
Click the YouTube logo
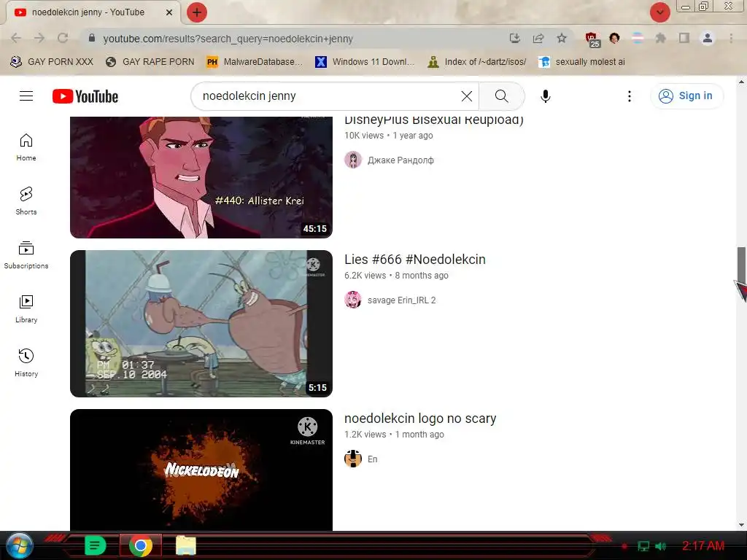point(85,96)
